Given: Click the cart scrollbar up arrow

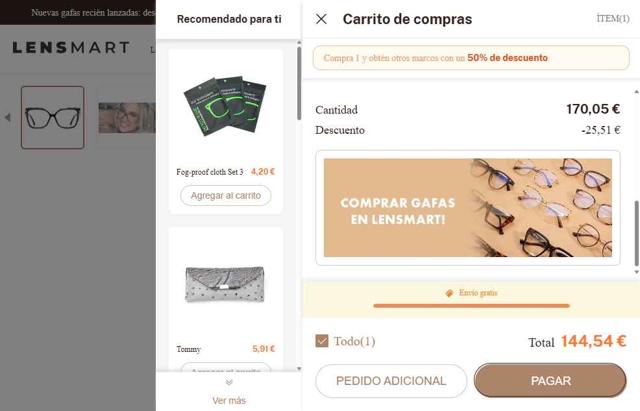Looking at the screenshot, I should tap(636, 92).
